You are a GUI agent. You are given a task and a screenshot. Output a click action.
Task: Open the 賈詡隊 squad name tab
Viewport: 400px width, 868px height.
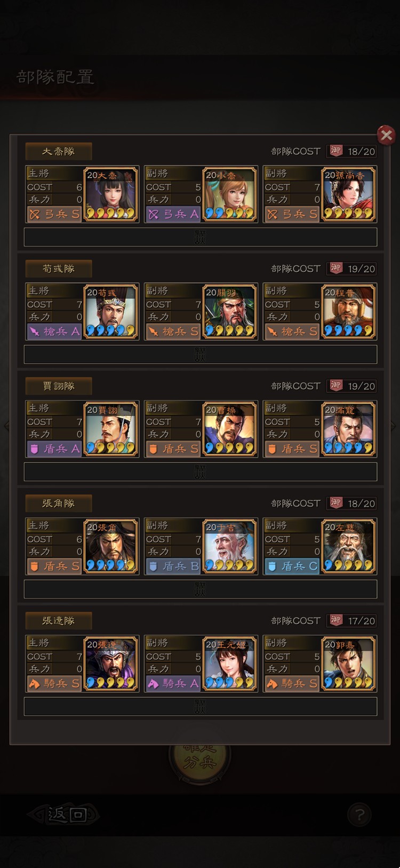click(x=59, y=386)
